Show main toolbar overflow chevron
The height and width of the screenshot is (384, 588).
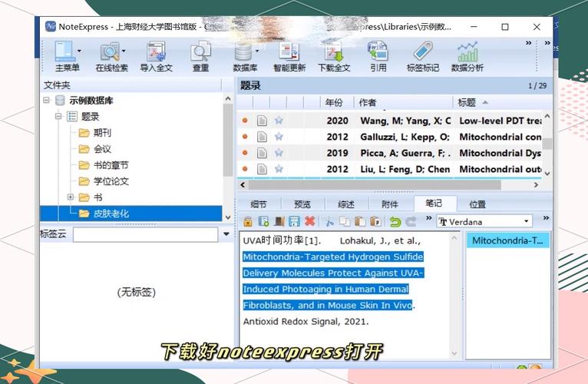pyautogui.click(x=528, y=43)
